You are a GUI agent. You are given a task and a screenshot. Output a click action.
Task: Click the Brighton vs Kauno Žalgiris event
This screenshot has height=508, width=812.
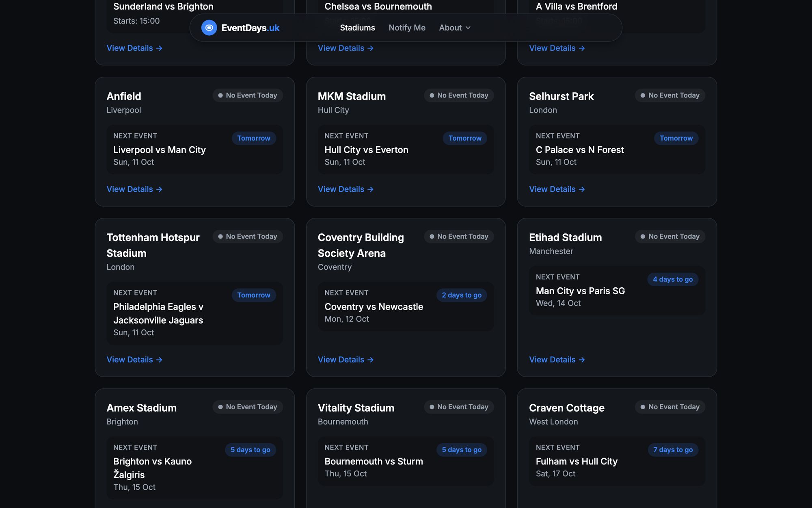tap(153, 468)
